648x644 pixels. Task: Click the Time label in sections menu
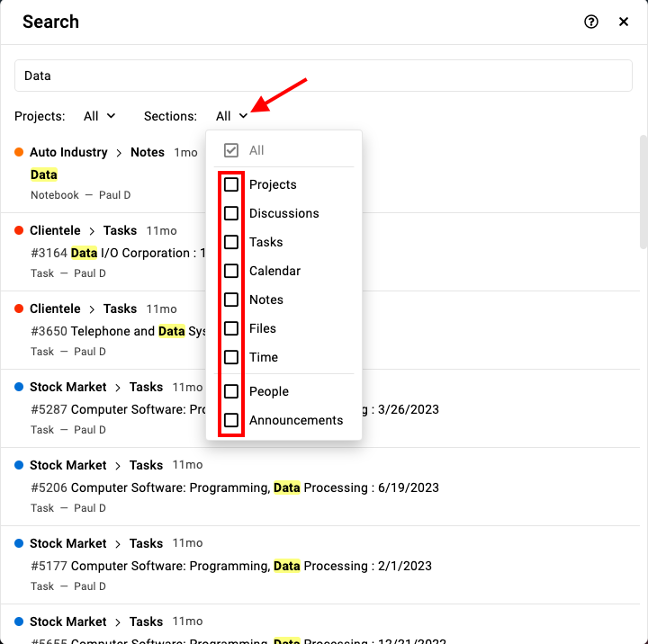[263, 357]
